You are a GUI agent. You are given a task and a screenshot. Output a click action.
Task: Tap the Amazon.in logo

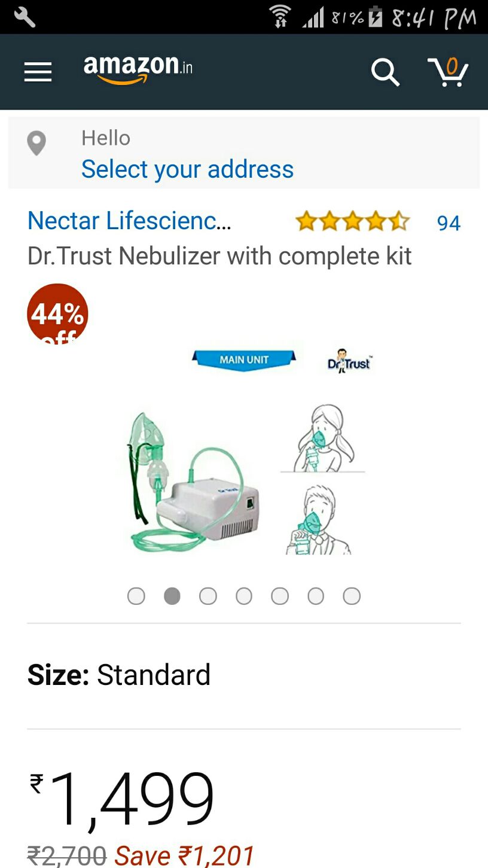pos(138,69)
